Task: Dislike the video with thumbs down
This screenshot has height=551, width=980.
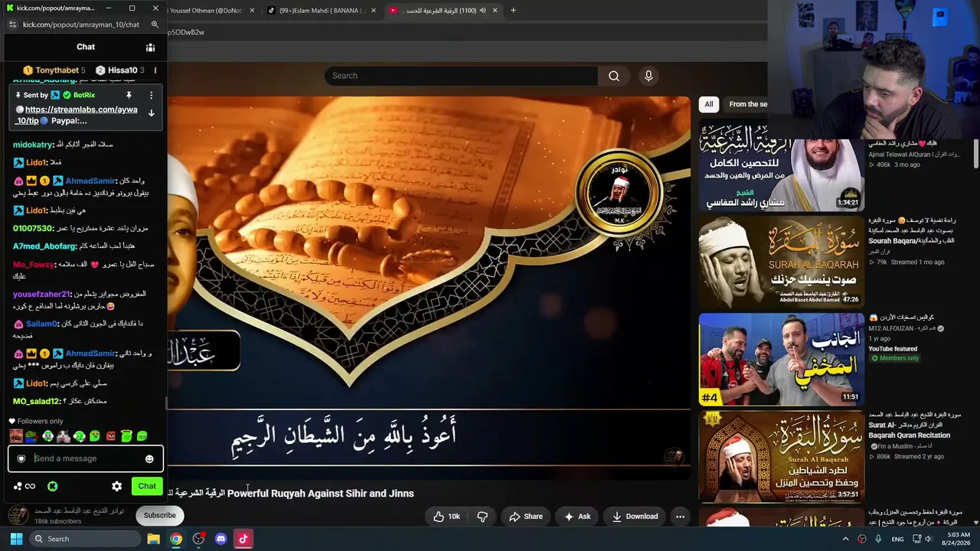Action: (x=482, y=517)
